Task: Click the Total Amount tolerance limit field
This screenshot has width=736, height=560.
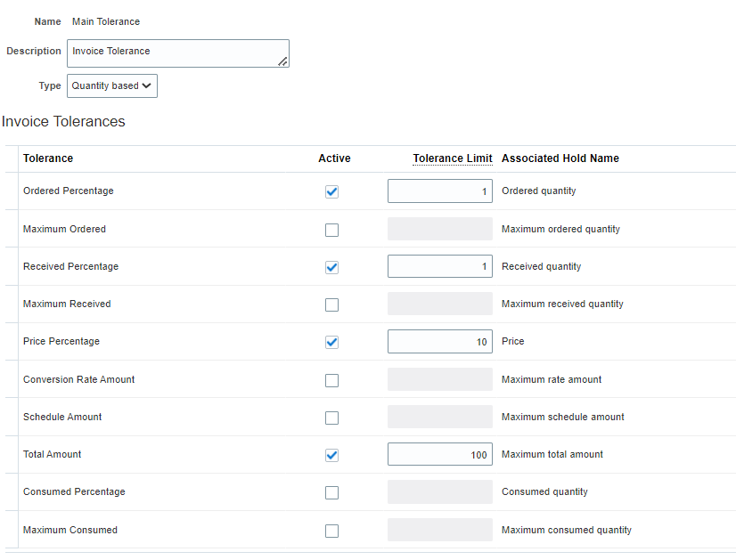Action: pos(440,454)
